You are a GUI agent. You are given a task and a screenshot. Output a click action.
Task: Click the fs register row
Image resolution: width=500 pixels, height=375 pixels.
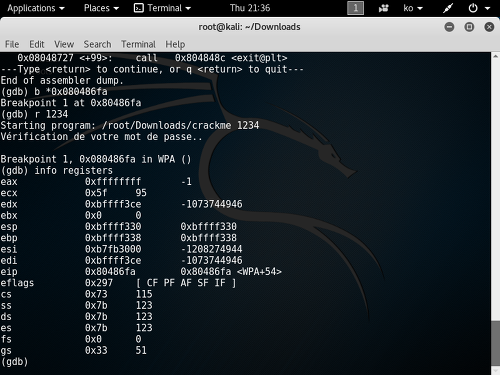[71, 339]
